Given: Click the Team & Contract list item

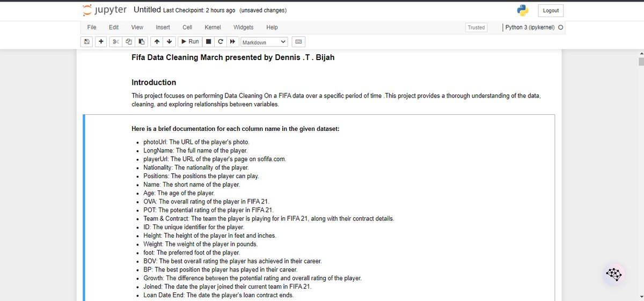Looking at the screenshot, I should (x=269, y=218).
